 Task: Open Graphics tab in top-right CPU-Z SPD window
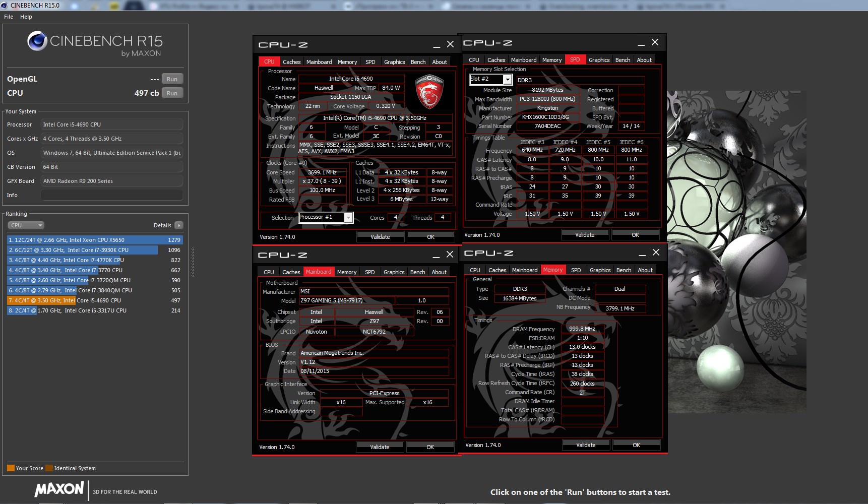599,60
